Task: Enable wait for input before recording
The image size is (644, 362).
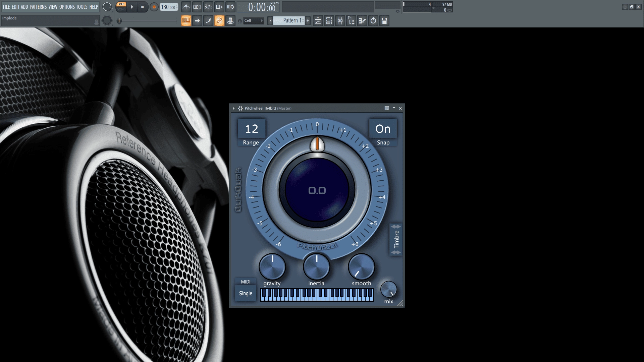Action: pos(197,7)
